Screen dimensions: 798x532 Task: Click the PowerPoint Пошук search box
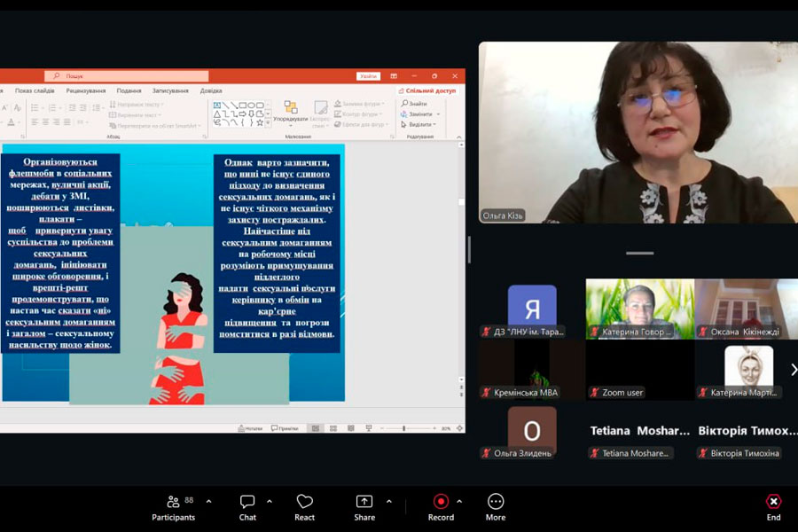coord(126,76)
